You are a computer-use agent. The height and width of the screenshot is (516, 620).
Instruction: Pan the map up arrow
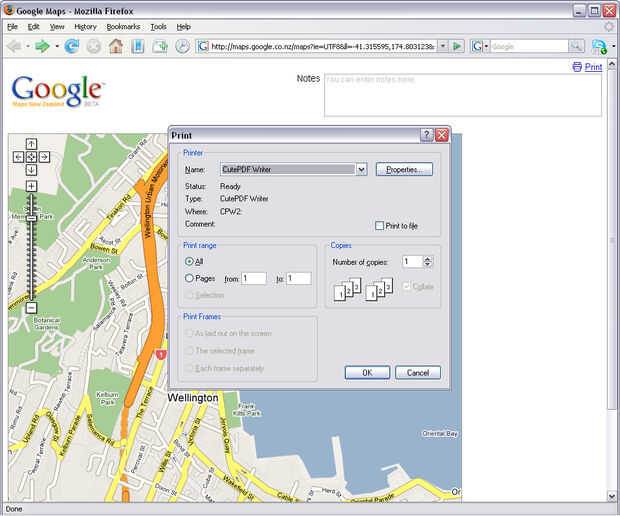click(31, 144)
